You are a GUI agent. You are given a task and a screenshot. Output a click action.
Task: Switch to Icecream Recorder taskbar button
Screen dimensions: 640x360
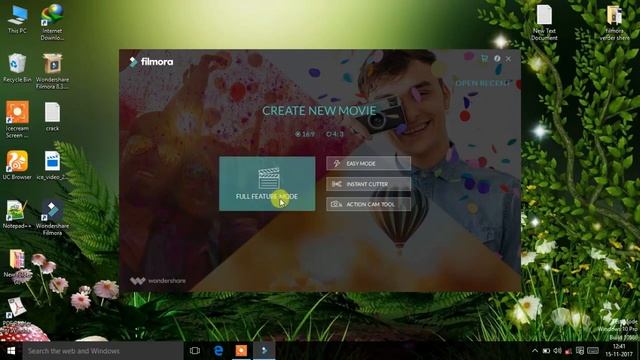pos(241,351)
